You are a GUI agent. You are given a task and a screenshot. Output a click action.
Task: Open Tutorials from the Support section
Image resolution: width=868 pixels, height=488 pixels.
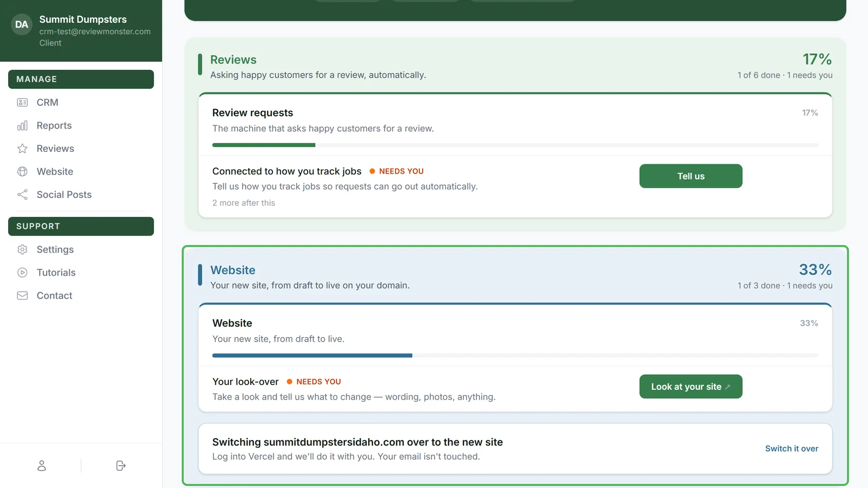pos(81,273)
